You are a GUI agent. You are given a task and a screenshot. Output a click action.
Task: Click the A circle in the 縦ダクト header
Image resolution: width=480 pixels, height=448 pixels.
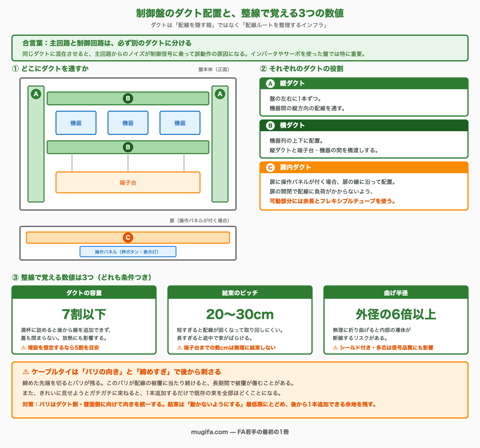(270, 84)
